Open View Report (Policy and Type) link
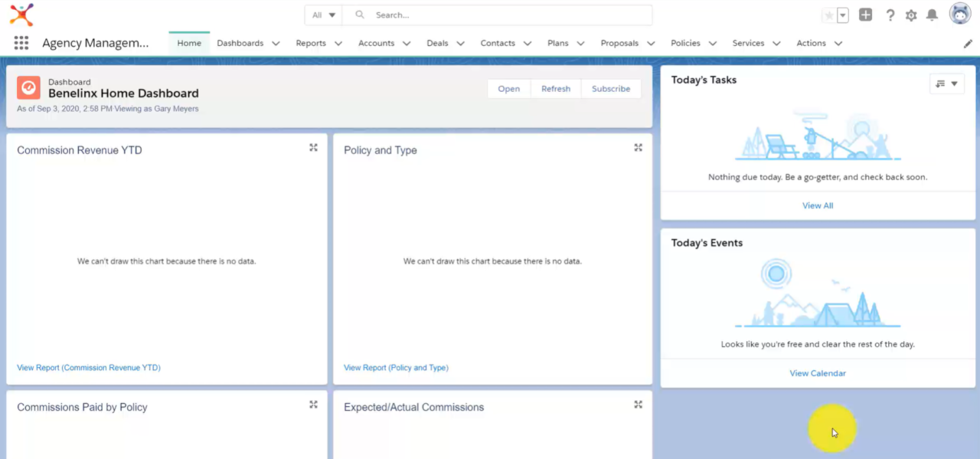Image resolution: width=980 pixels, height=459 pixels. tap(396, 367)
